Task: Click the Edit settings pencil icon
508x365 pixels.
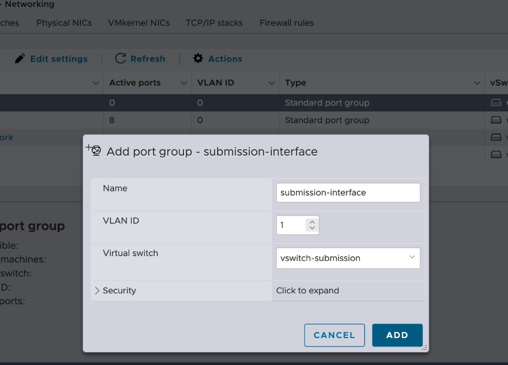Action: [x=20, y=59]
